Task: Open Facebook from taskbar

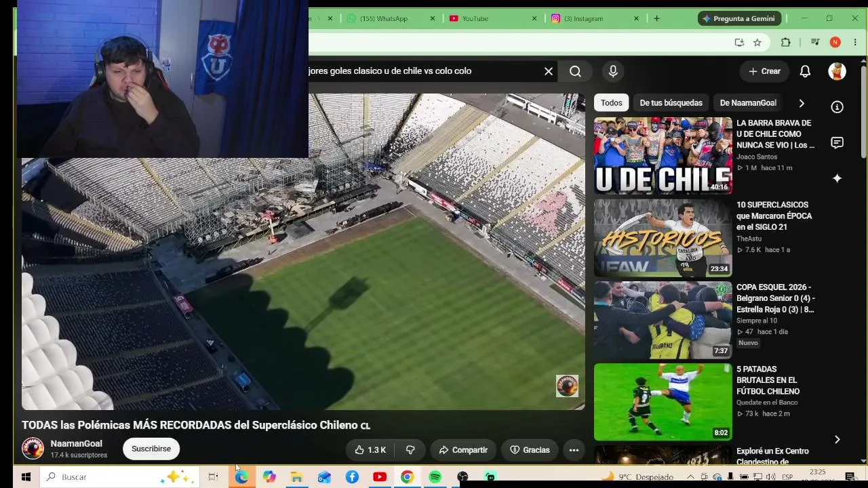Action: (352, 477)
